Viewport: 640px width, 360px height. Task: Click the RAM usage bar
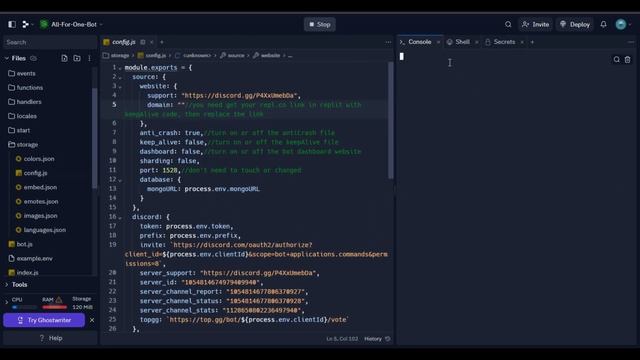point(54,307)
